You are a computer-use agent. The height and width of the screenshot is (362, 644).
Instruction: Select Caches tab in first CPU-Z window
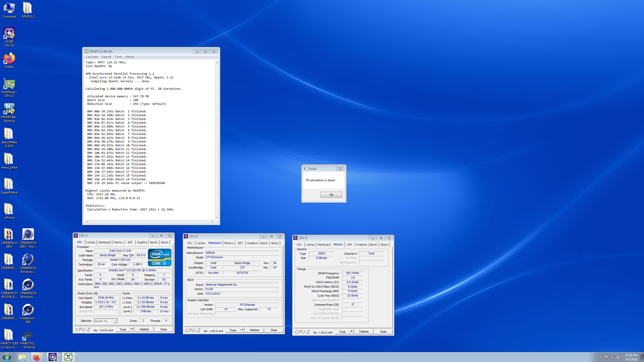(91, 242)
